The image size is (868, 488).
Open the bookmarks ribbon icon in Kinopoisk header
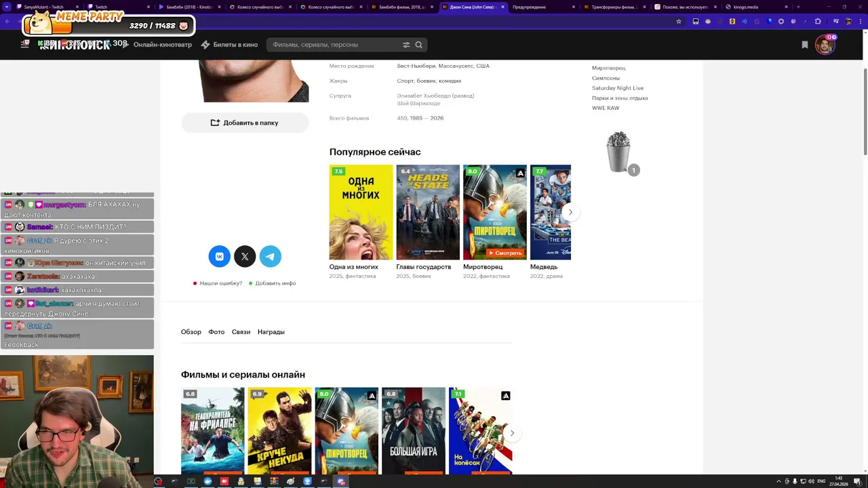[805, 45]
